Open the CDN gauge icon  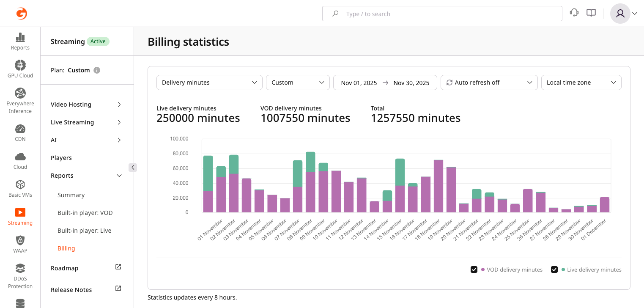click(x=20, y=129)
